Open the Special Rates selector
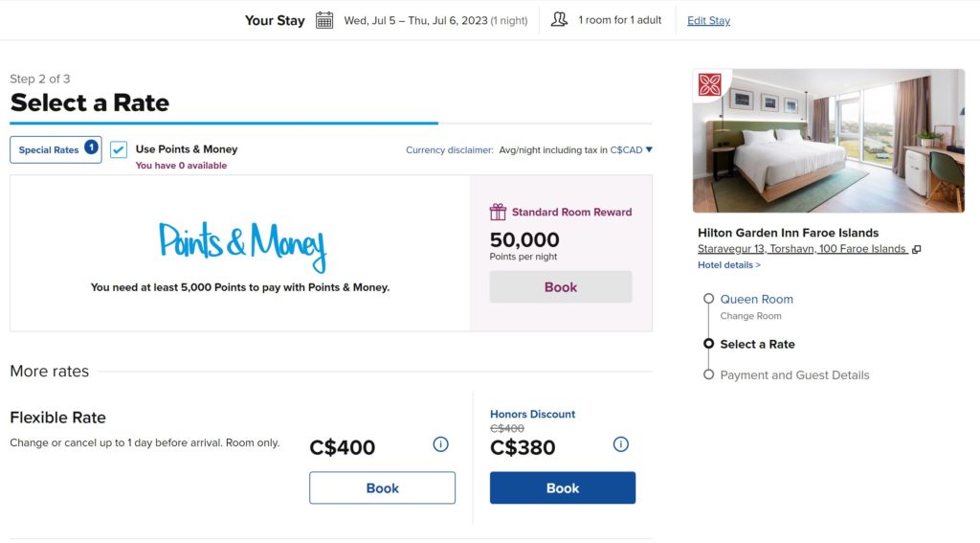This screenshot has height=543, width=980. pos(49,150)
